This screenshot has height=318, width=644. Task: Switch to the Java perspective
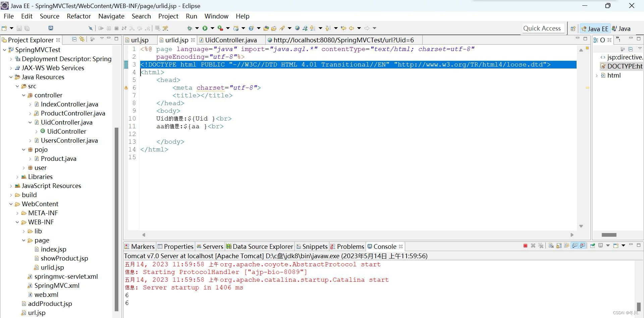coord(621,29)
